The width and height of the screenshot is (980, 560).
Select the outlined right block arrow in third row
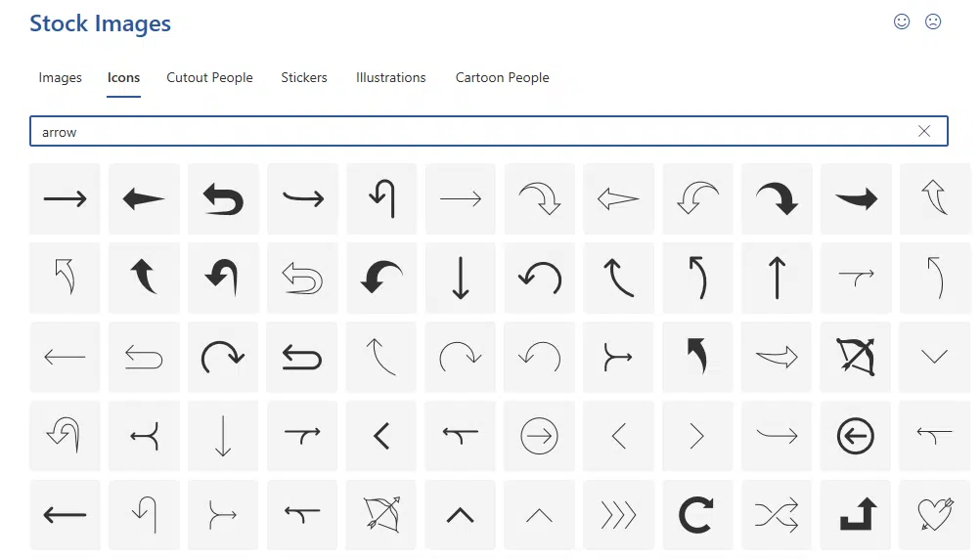point(777,357)
